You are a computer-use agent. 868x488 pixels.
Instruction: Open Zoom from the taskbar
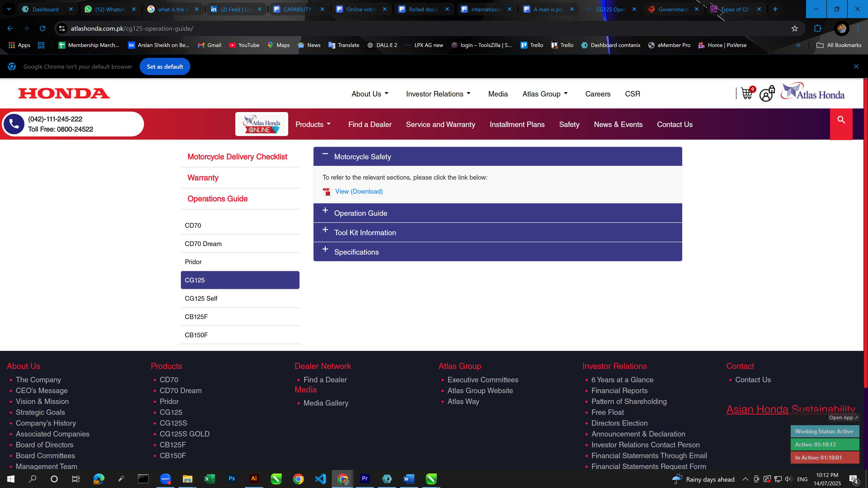[x=165, y=479]
